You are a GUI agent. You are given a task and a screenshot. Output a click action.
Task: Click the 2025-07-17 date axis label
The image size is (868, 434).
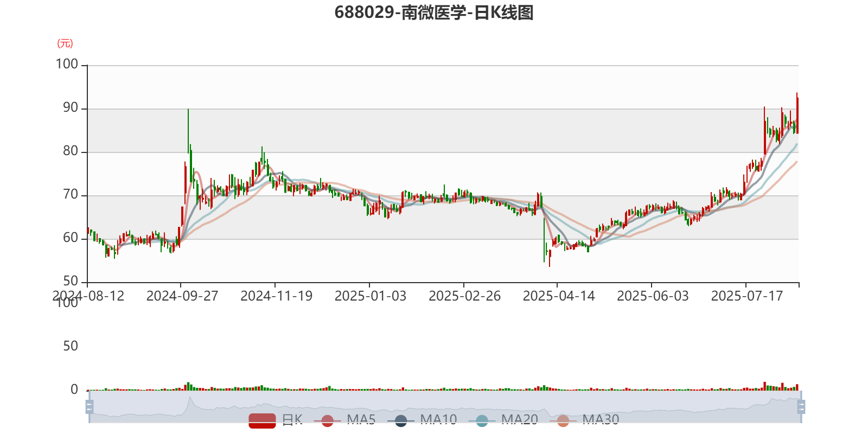click(747, 296)
